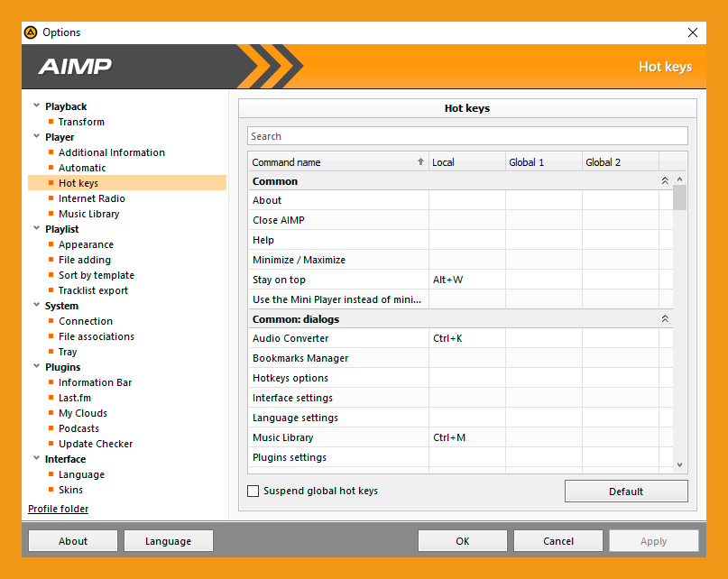Viewport: 728px width, 579px height.
Task: Click the scroll down arrow of hot keys list
Action: [x=680, y=465]
